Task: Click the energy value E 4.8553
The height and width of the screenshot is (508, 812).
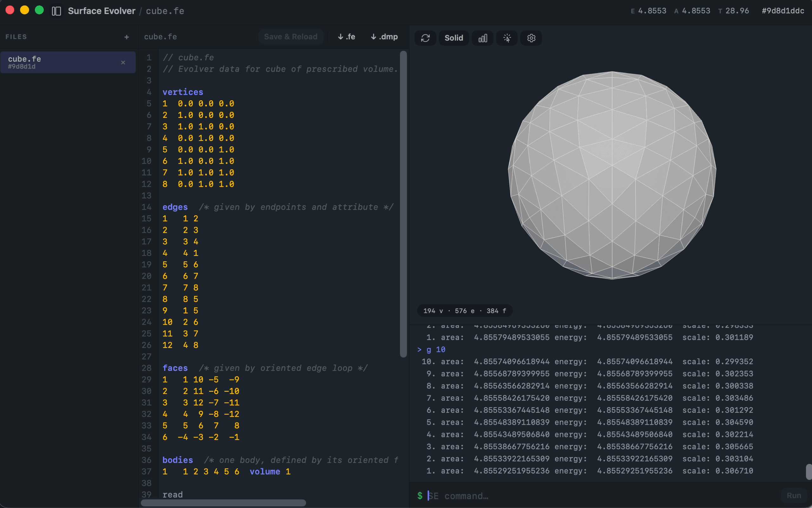Action: [648, 11]
